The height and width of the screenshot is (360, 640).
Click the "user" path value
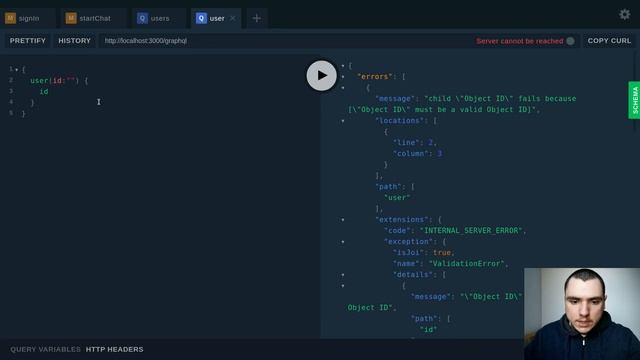pos(397,198)
